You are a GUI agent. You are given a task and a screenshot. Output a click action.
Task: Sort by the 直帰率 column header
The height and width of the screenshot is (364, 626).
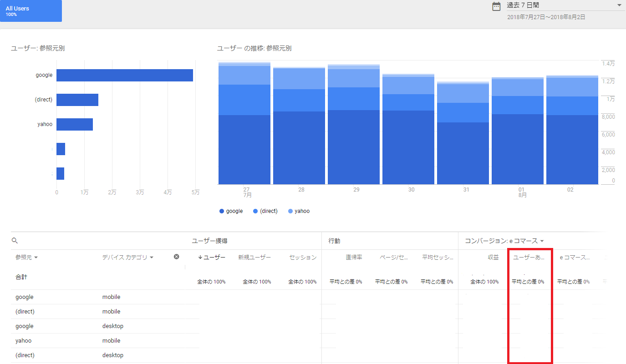tap(354, 258)
